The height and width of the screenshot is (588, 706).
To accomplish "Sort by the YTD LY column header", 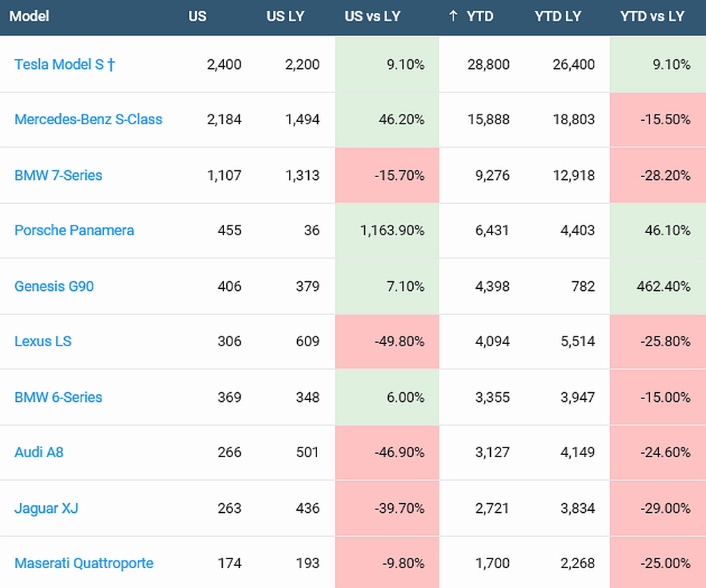I will click(558, 17).
